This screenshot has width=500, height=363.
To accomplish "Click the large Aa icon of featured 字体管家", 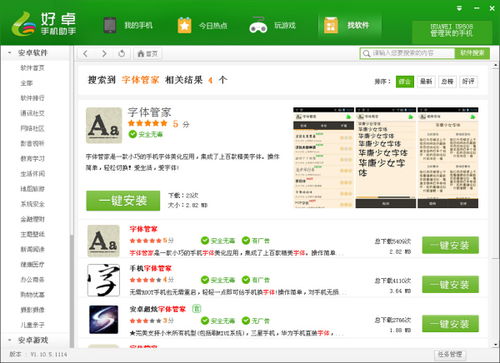I will 104,125.
